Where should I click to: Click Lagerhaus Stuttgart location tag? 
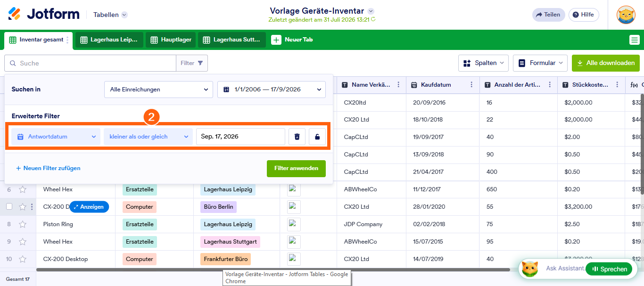pos(230,242)
